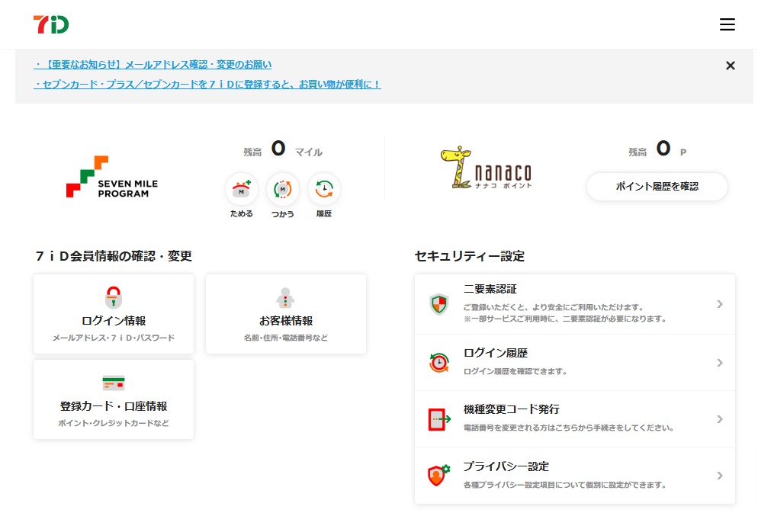Click the padlock icon for ログイン情報
This screenshot has width=758, height=532.
point(114,297)
